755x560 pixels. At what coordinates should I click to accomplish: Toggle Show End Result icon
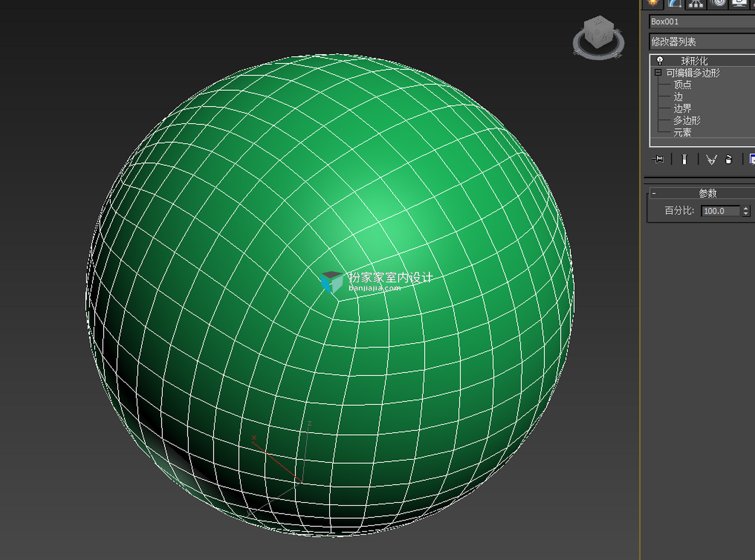click(x=684, y=159)
